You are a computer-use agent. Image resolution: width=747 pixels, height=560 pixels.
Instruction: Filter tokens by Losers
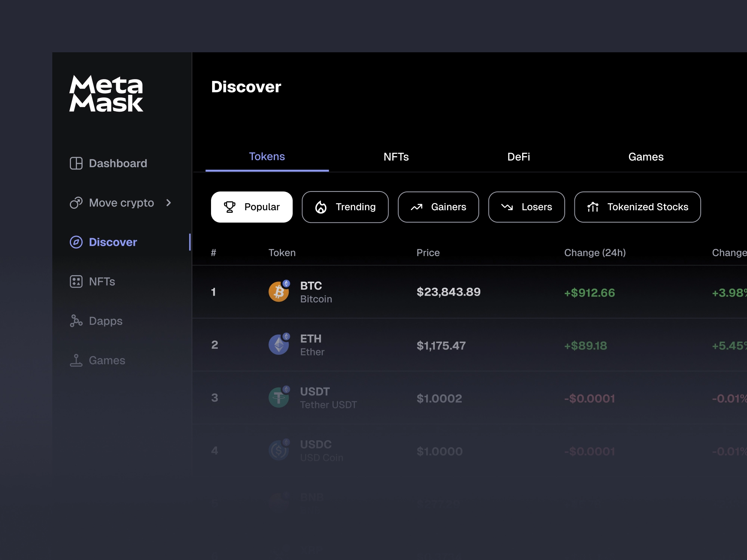527,207
